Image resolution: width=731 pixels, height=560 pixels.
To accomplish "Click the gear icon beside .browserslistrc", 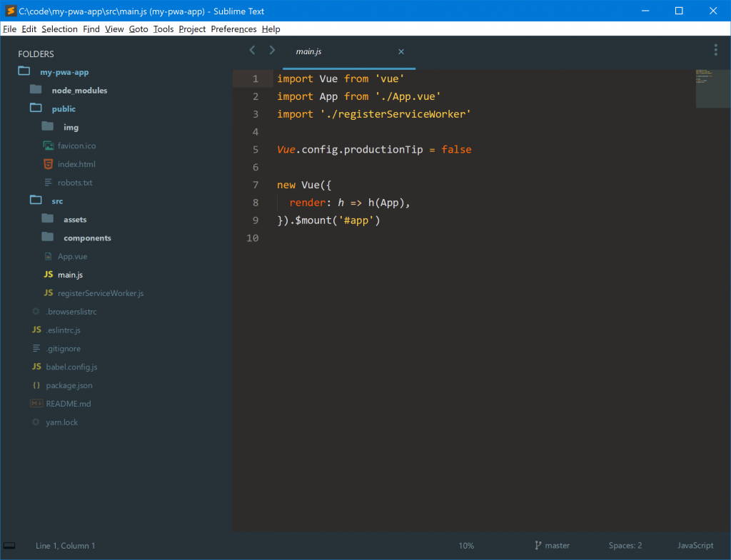I will (36, 311).
